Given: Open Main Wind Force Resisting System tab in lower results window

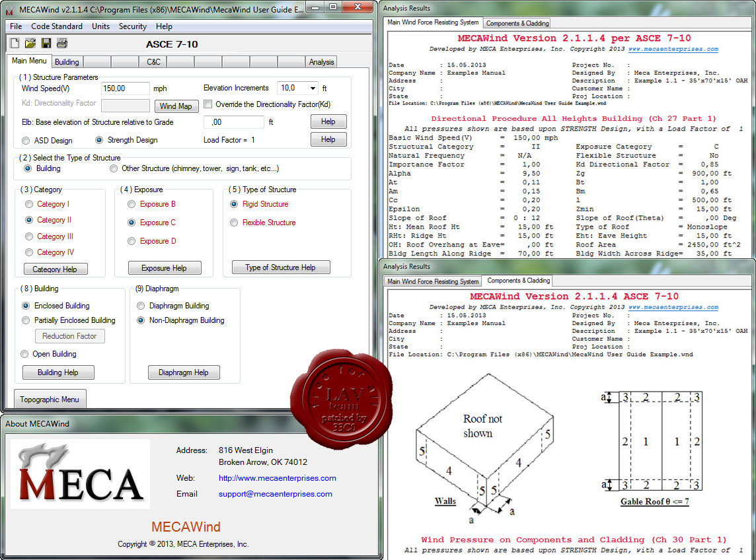Looking at the screenshot, I should [433, 281].
